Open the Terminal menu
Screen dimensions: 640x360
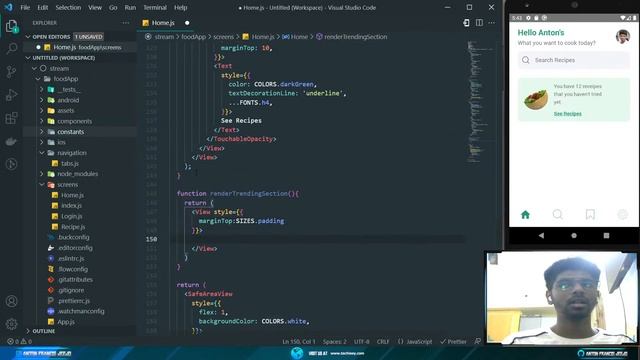tap(155, 7)
